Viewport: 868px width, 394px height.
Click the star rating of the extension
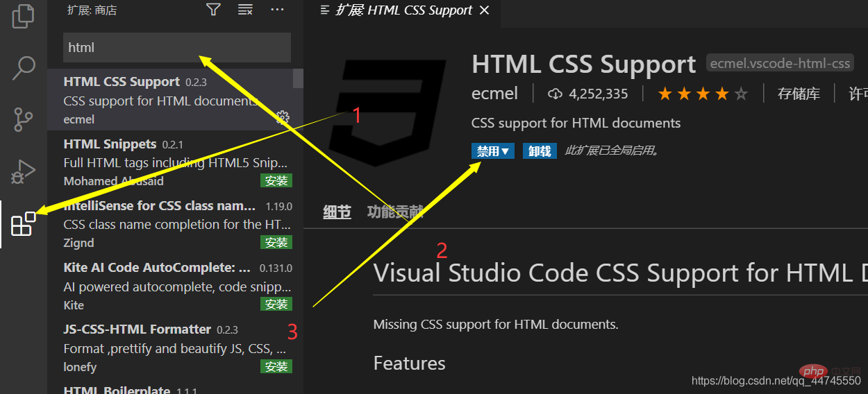coord(702,94)
